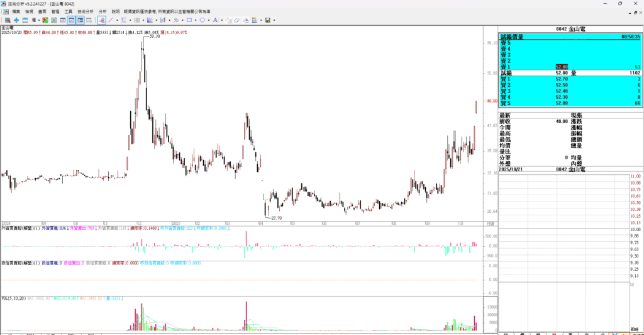The image size is (644, 335).
Task: Click the floppy disk save icon
Action: [267, 20]
